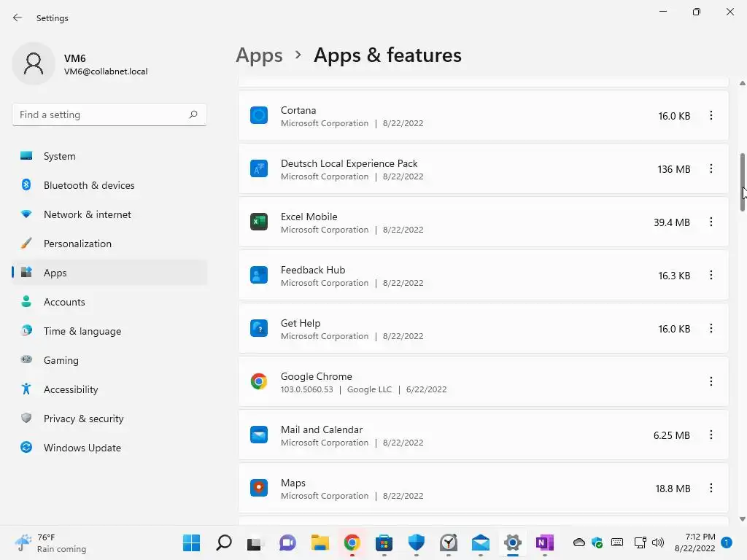Open more options for Feedback Hub

click(x=711, y=275)
